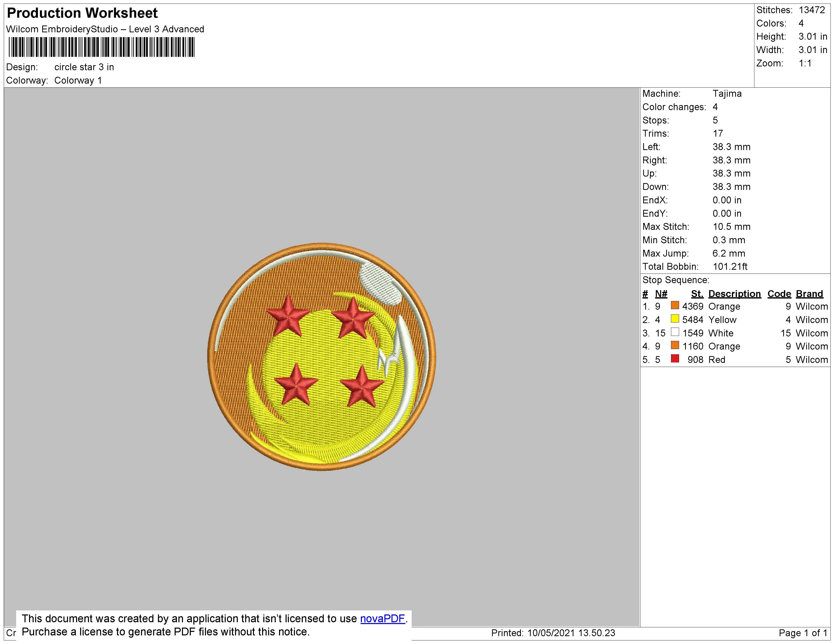This screenshot has height=644, width=834.
Task: Click stitch count '1160' in row 4
Action: coord(693,346)
